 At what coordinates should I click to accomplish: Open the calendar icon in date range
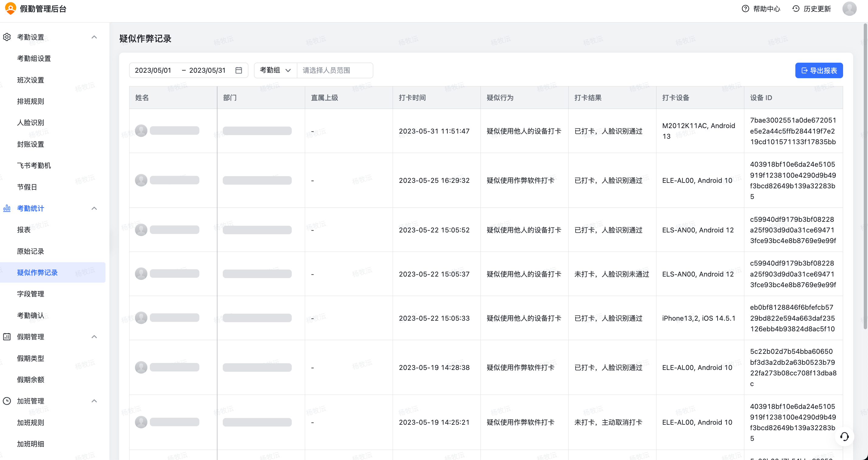(239, 70)
